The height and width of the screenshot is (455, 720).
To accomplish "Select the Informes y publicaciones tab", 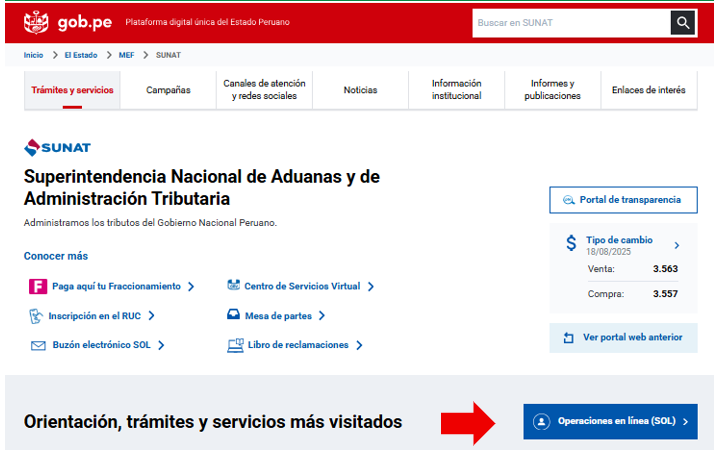I will point(552,90).
